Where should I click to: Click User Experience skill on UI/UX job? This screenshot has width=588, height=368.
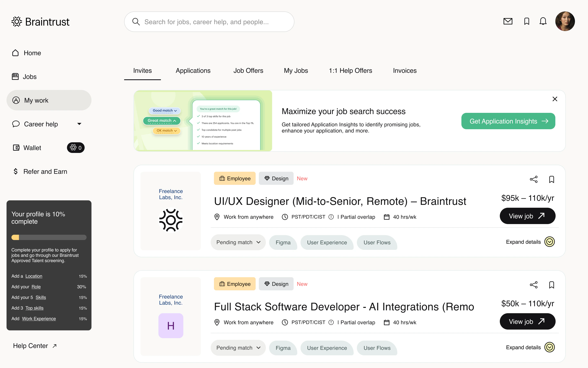(x=327, y=242)
